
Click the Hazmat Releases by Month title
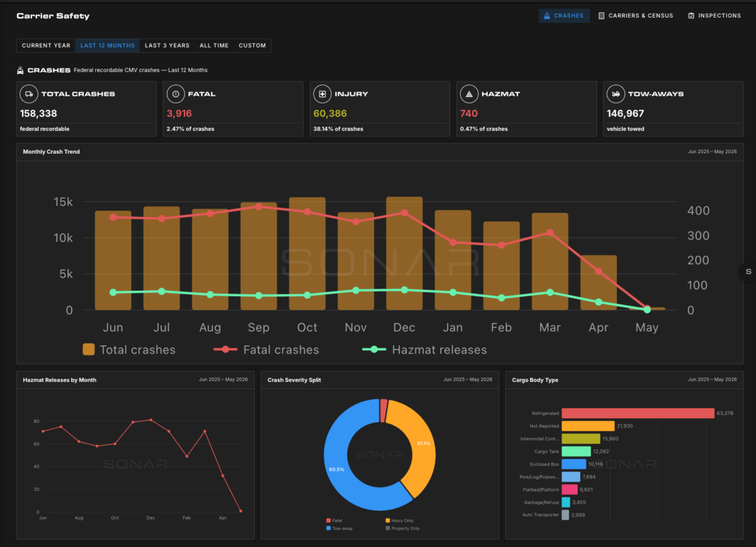tap(59, 380)
